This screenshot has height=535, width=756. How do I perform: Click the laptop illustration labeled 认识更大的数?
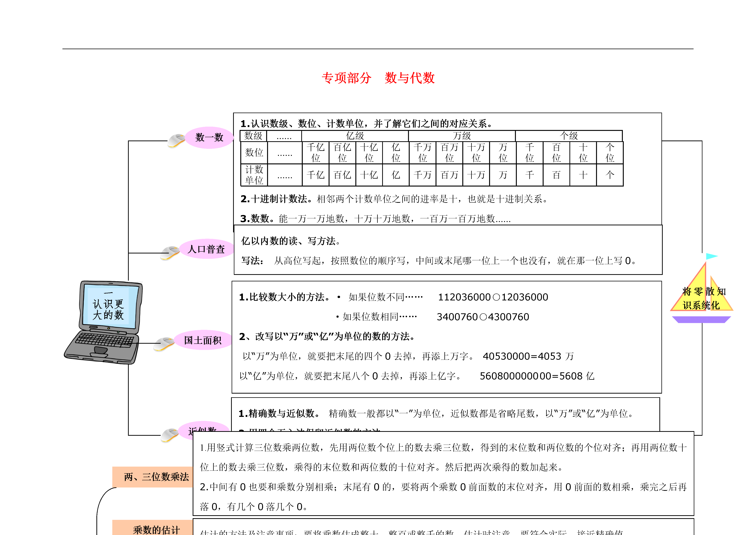(x=104, y=322)
